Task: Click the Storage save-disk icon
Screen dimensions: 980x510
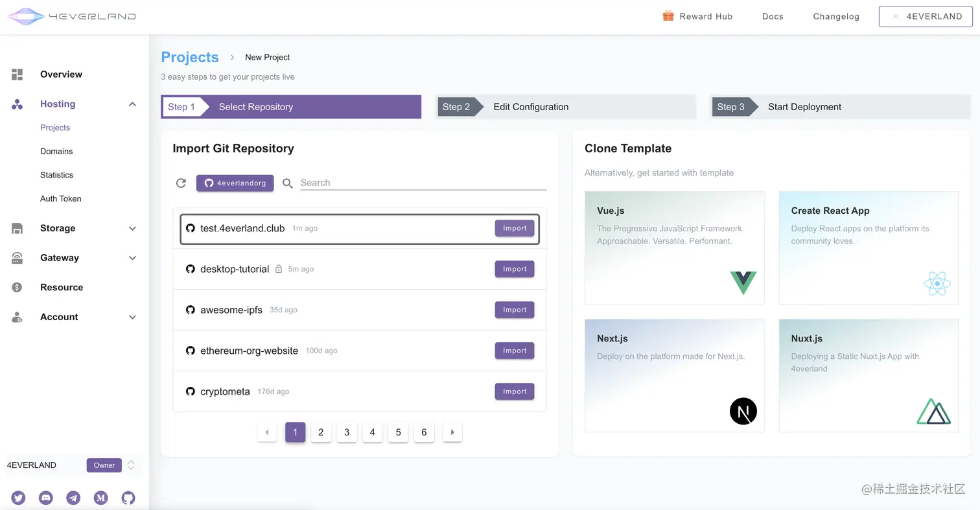Action: coord(17,228)
